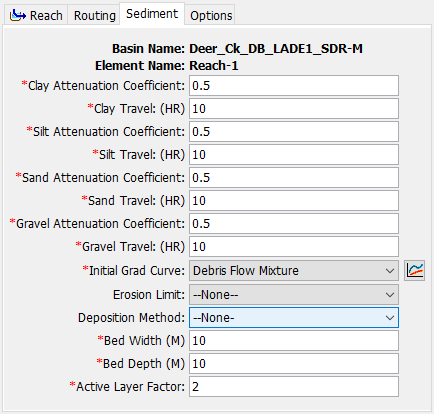Click the Clay Attenuation Coefficient field
Image resolution: width=434 pixels, height=414 pixels.
point(294,86)
